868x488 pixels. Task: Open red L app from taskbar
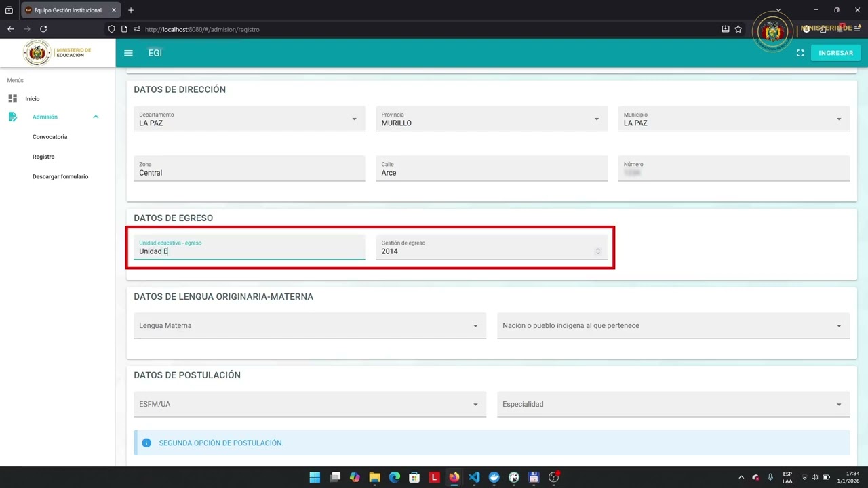pos(434,477)
